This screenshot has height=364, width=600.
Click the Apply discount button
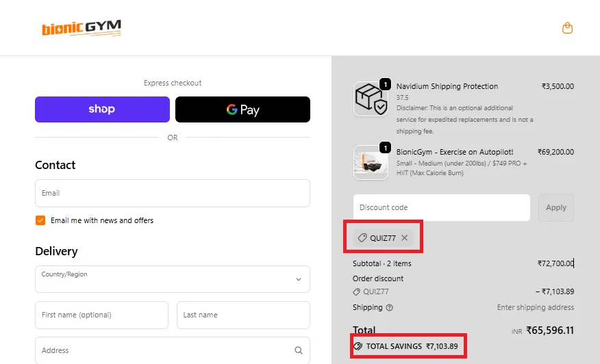pos(555,207)
